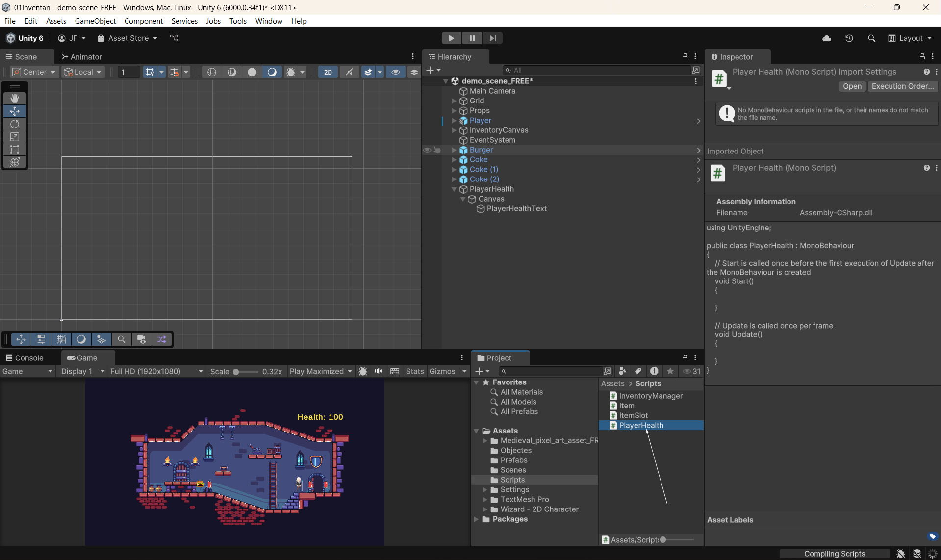
Task: Select the Rotate tool in Scene toolbar
Action: 15,124
